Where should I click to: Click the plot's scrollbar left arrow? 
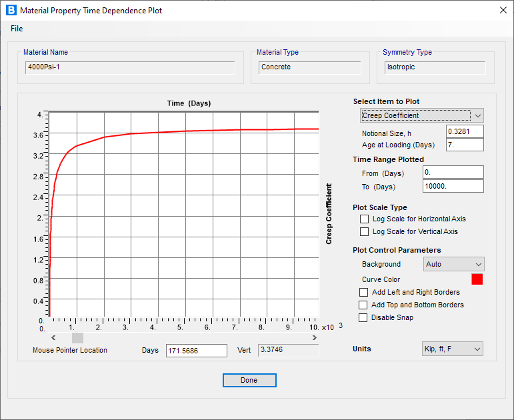(x=53, y=338)
